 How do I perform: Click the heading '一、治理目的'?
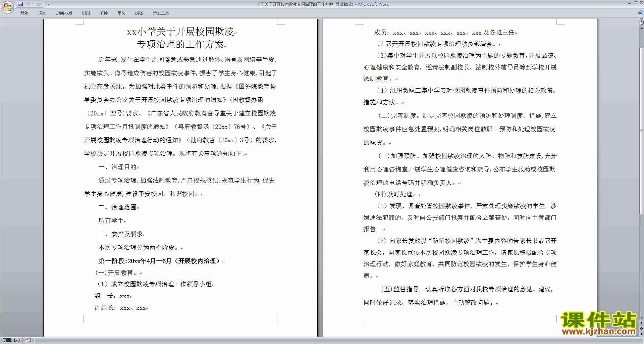[118, 167]
